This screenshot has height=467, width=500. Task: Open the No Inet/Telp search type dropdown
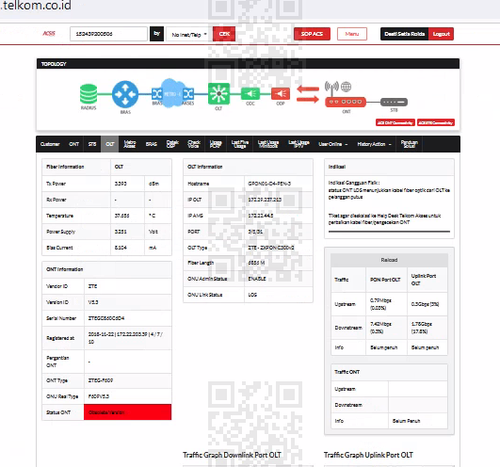click(189, 34)
